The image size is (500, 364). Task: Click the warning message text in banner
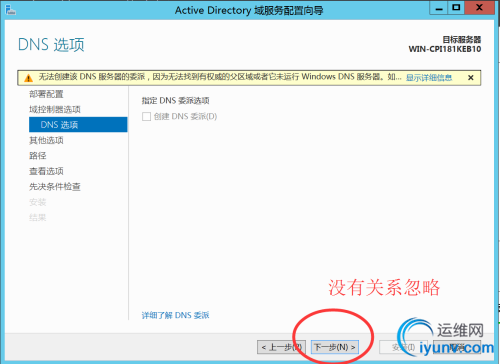pyautogui.click(x=220, y=77)
